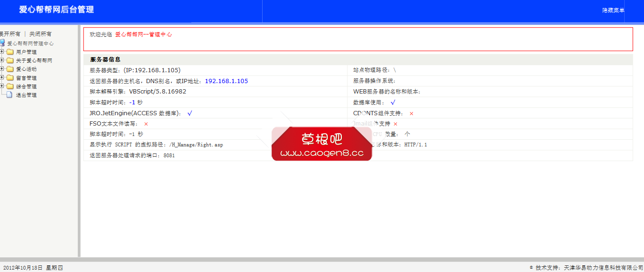Click the document icon beside 退出管理
Screen dimensions: 644x272
coord(9,94)
